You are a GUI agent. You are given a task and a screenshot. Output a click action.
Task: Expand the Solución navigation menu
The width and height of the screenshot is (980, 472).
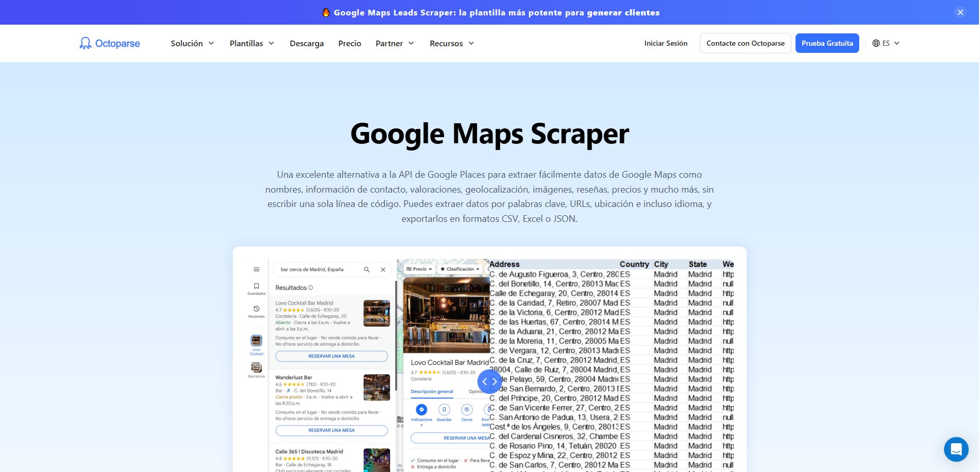192,43
